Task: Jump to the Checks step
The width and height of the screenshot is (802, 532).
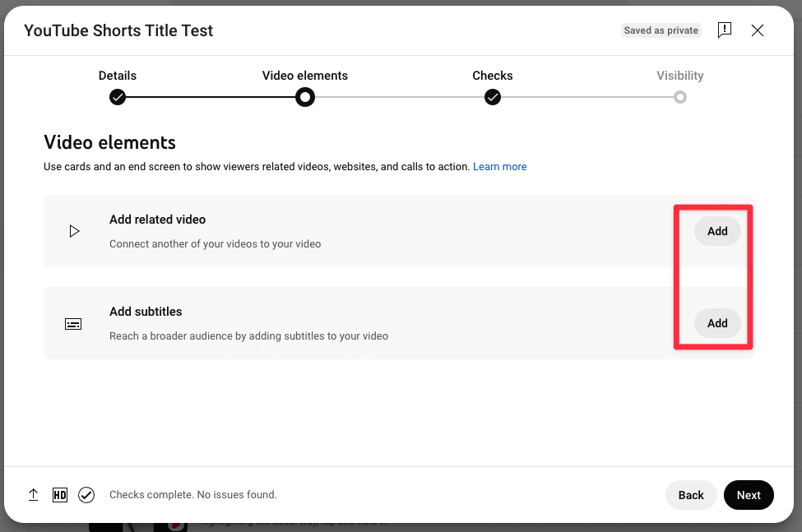Action: [493, 96]
